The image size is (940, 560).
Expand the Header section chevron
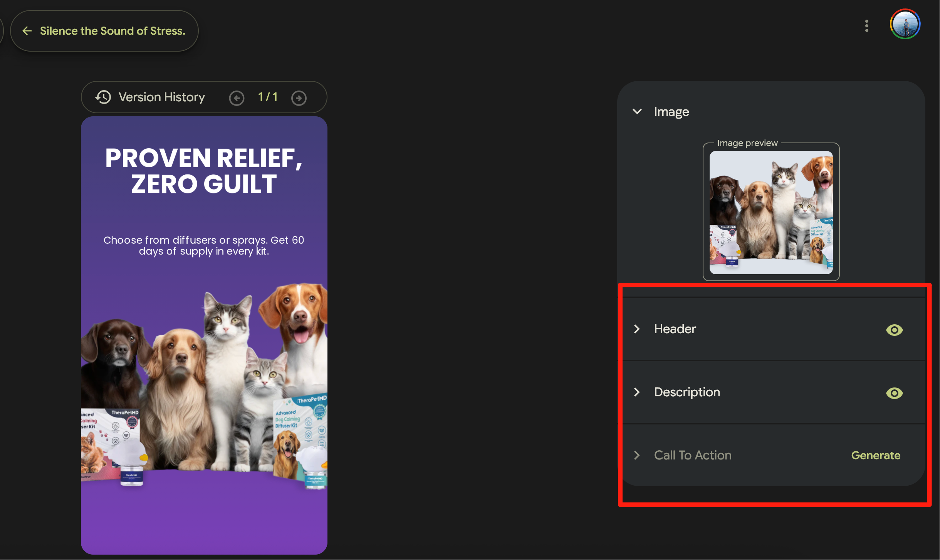click(637, 329)
